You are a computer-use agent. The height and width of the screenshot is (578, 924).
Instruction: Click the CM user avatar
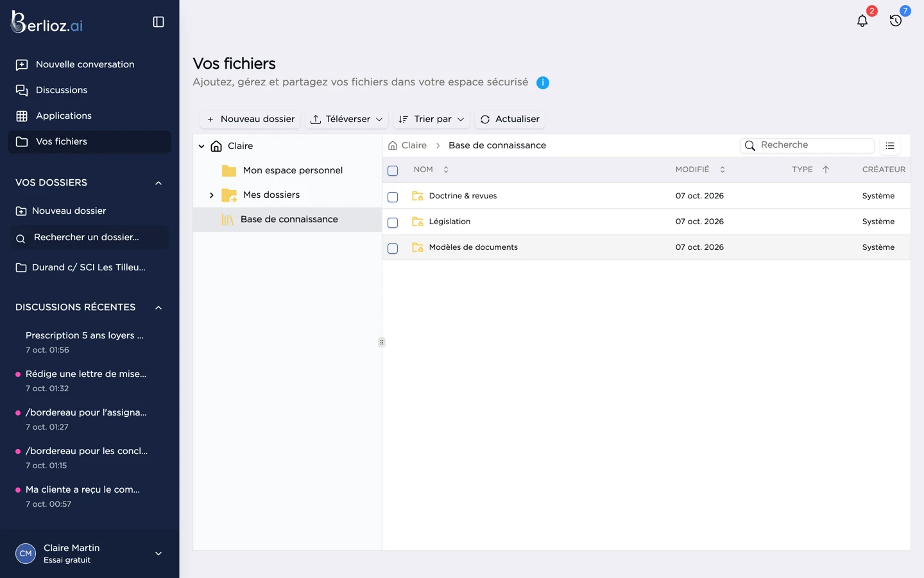click(x=26, y=554)
